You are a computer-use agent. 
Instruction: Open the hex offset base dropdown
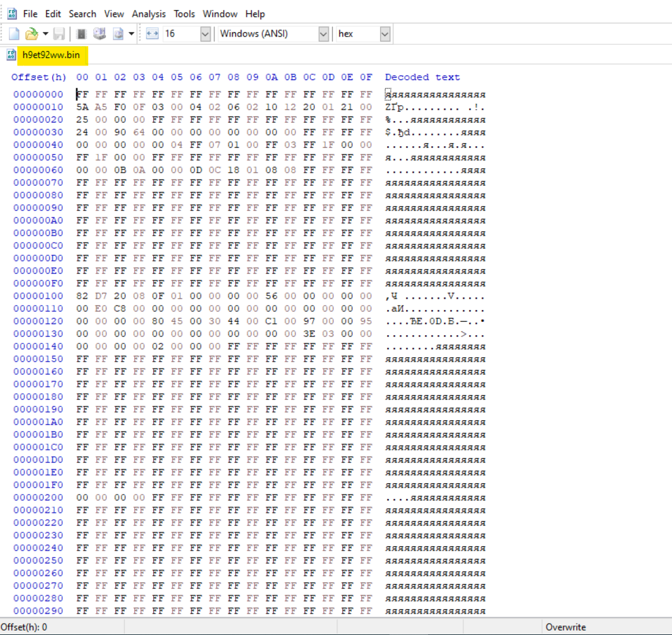click(x=385, y=34)
